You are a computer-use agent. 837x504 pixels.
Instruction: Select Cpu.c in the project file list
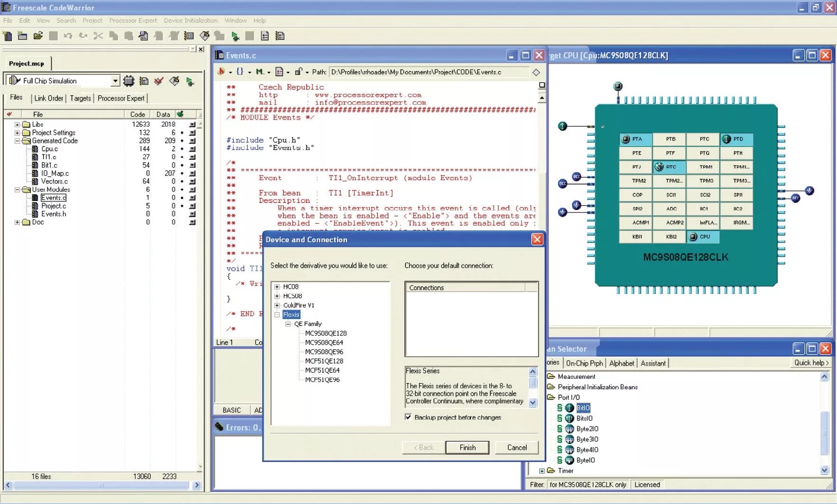point(49,149)
